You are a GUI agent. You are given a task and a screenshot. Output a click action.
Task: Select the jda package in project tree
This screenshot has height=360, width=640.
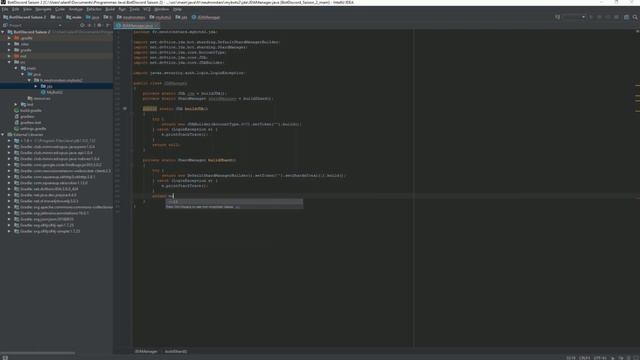49,86
